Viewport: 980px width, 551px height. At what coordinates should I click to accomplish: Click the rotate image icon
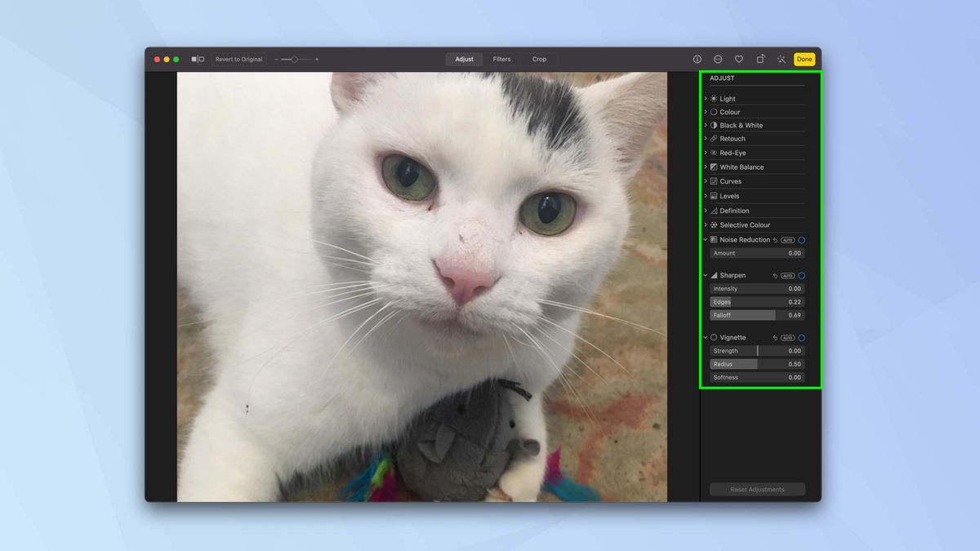pos(759,59)
